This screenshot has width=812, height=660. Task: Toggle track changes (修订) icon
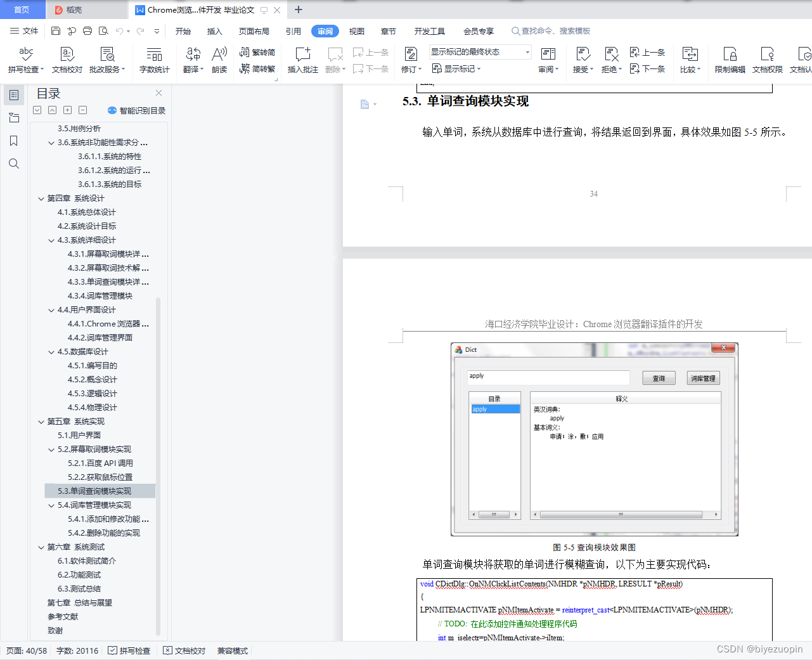pyautogui.click(x=411, y=60)
